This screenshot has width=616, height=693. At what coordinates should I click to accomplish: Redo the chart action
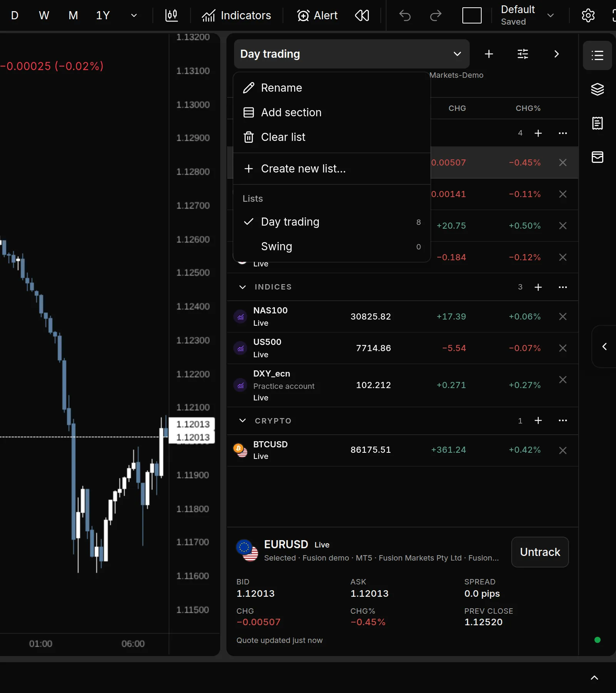tap(436, 15)
